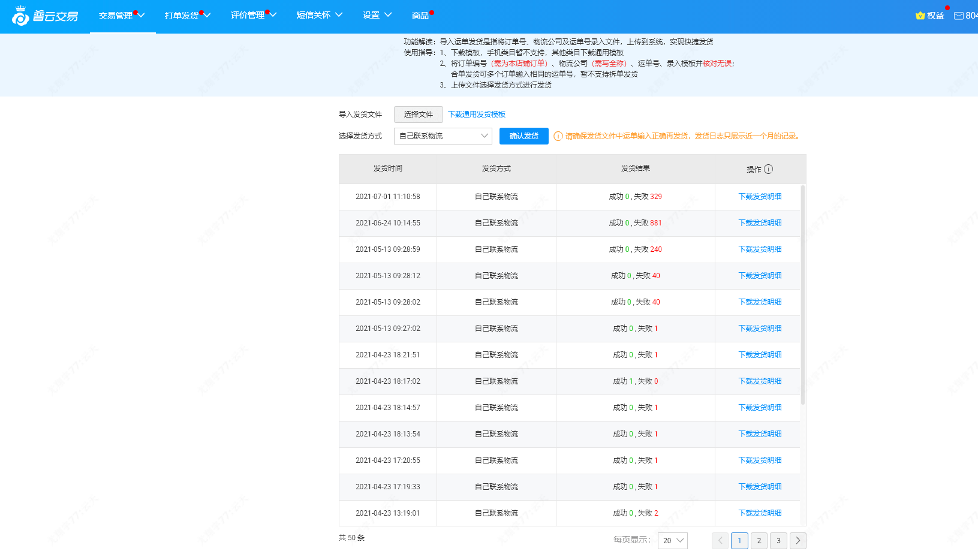Open the 交易管理 menu
The height and width of the screenshot is (560, 978).
[x=122, y=16]
